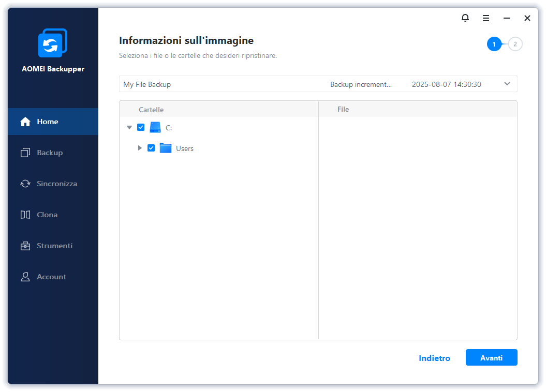Click the File column header
The width and height of the screenshot is (546, 392).
(x=343, y=109)
